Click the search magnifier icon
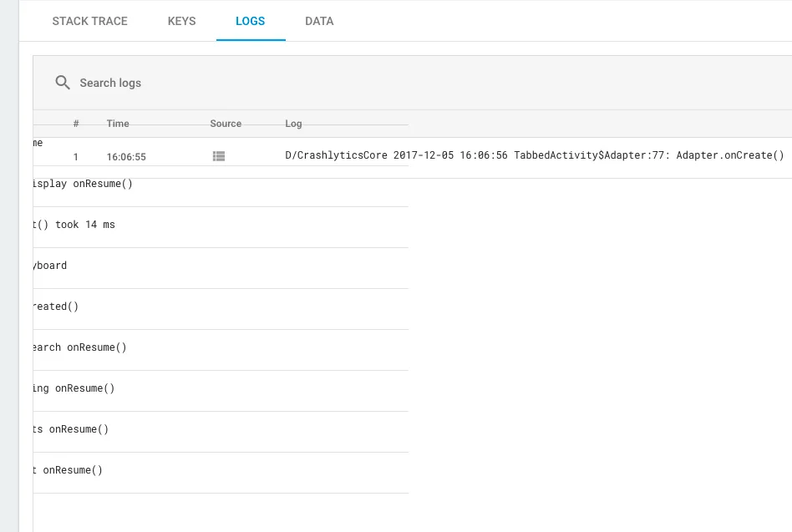The width and height of the screenshot is (792, 532). [63, 83]
